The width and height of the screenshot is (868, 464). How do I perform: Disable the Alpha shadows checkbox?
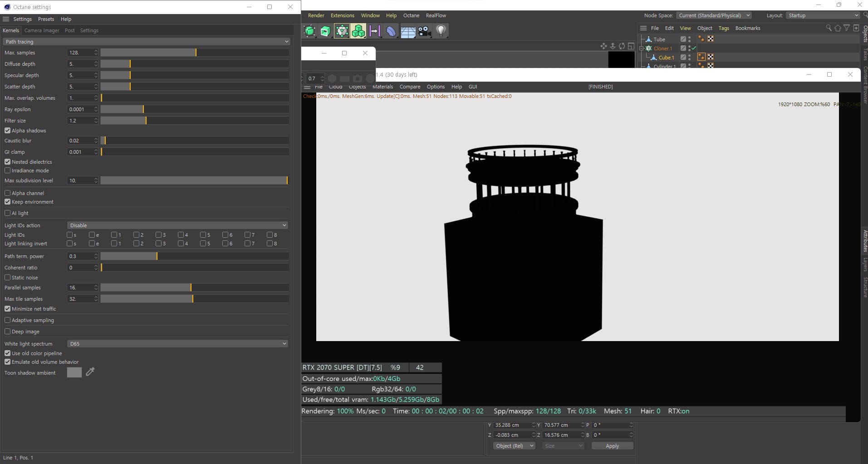(8, 131)
